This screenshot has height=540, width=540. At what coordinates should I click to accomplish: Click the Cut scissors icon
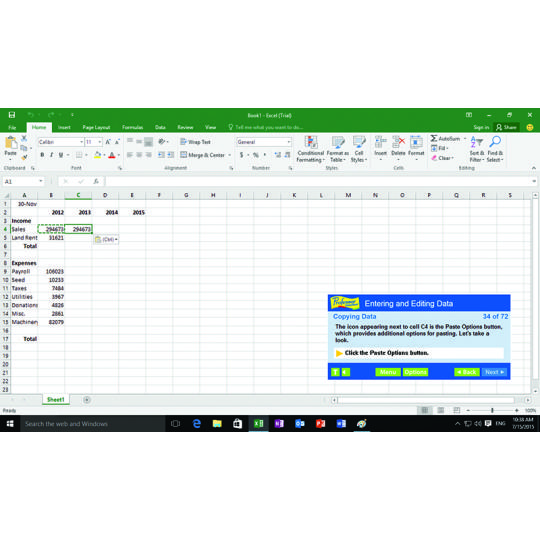pyautogui.click(x=24, y=138)
